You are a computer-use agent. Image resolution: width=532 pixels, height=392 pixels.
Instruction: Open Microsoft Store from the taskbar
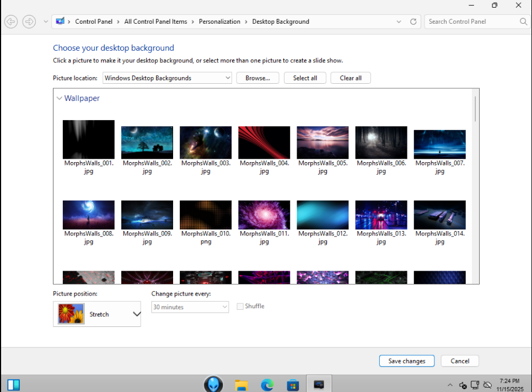[293, 384]
